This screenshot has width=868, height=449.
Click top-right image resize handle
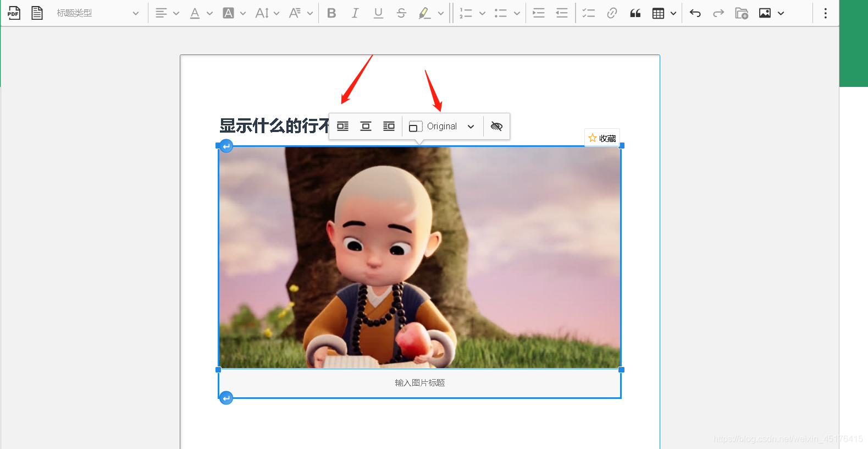pyautogui.click(x=622, y=145)
